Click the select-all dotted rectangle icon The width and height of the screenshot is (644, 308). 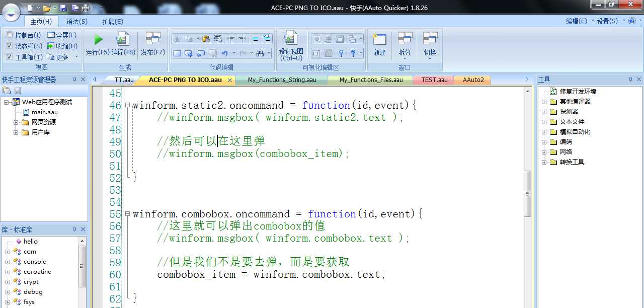[218, 39]
